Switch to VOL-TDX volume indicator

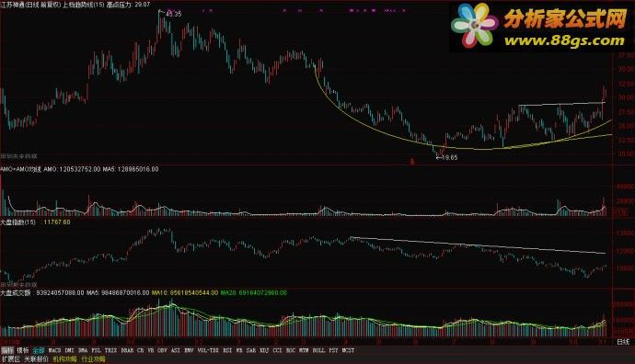tap(208, 350)
